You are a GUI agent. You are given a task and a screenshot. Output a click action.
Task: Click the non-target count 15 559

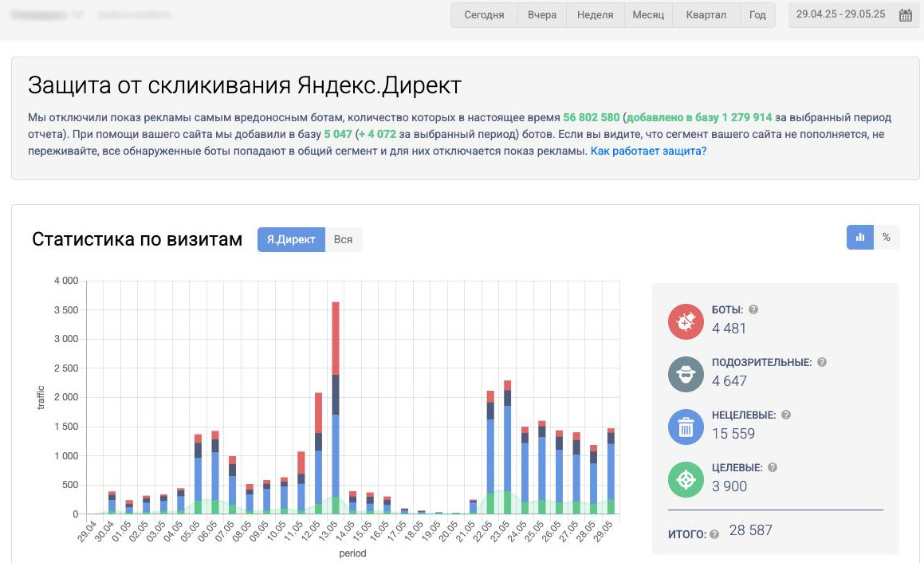click(733, 433)
